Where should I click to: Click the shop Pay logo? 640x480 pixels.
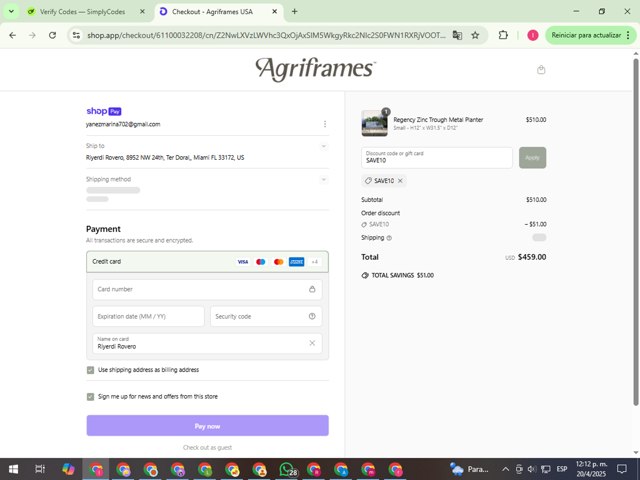point(104,111)
